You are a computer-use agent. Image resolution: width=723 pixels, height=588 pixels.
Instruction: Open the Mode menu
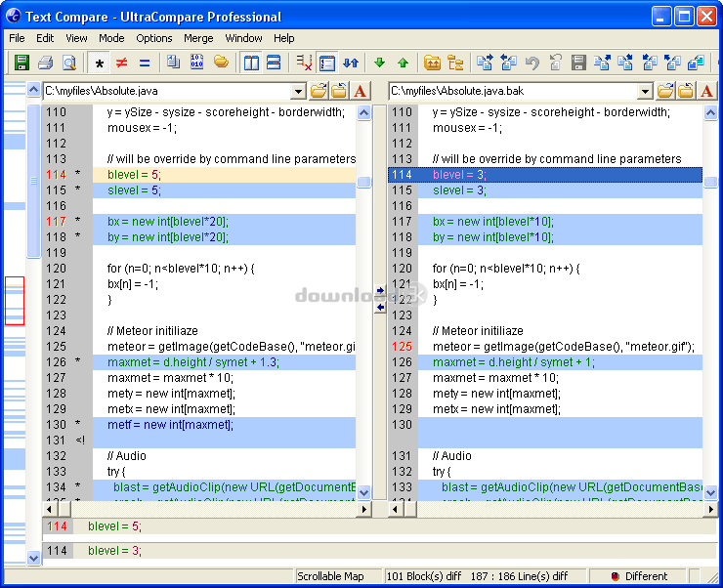click(111, 38)
